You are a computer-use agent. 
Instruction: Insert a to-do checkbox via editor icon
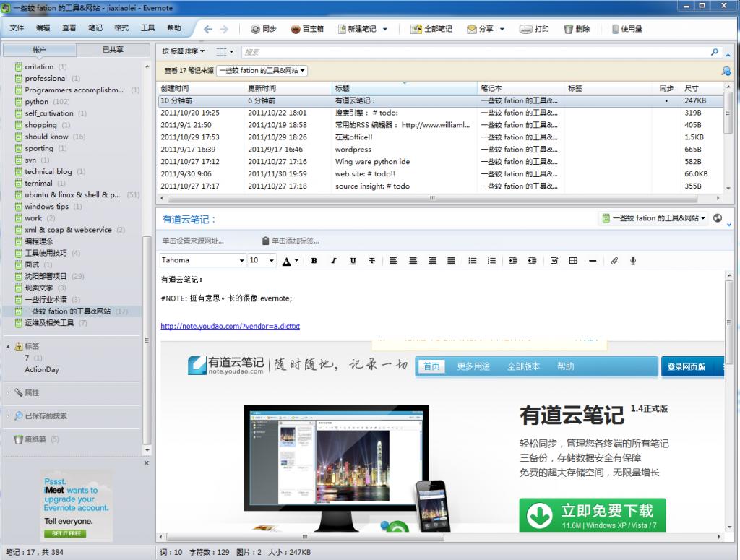(x=554, y=261)
